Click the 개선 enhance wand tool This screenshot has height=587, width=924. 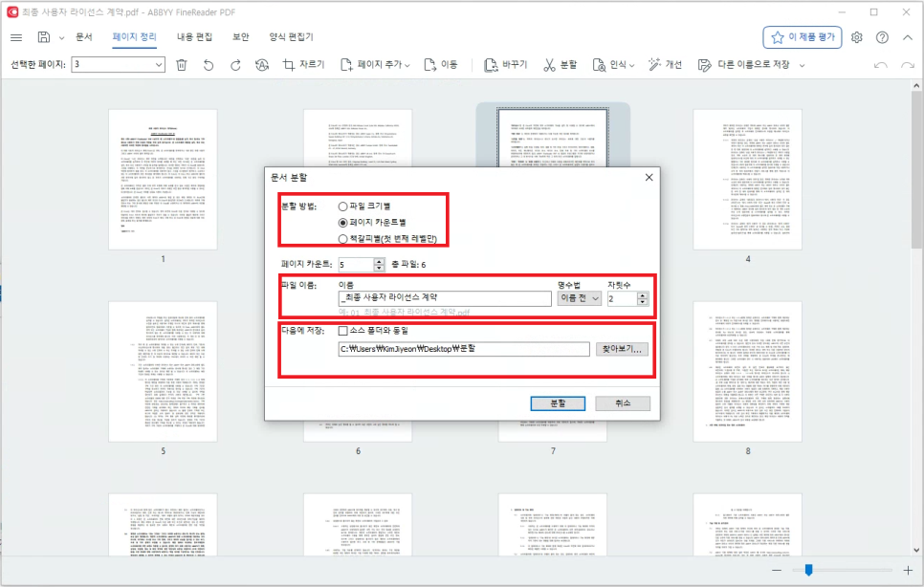[665, 65]
